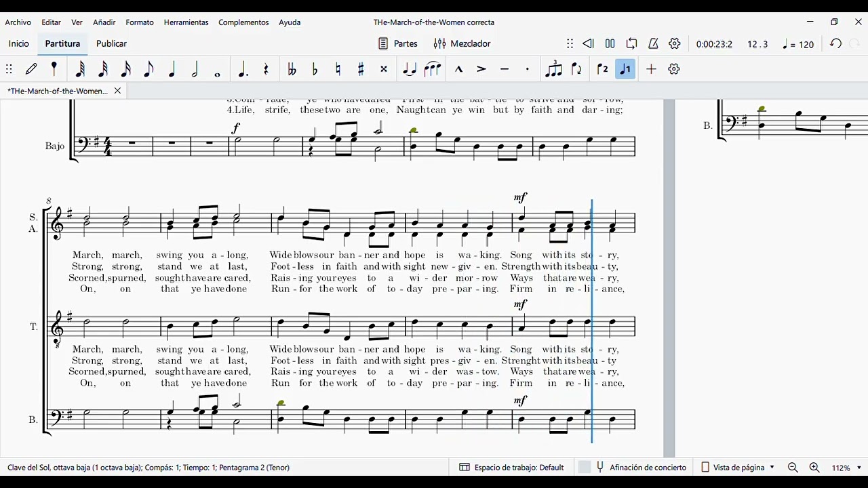Viewport: 868px width, 488px height.
Task: Open the Ayuda menu
Action: 290,22
